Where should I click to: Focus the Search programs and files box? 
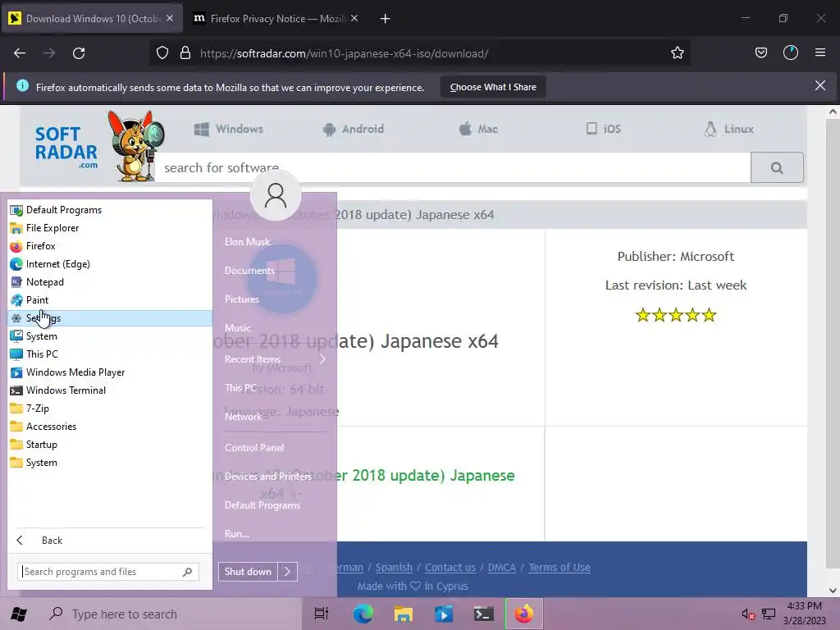point(108,572)
